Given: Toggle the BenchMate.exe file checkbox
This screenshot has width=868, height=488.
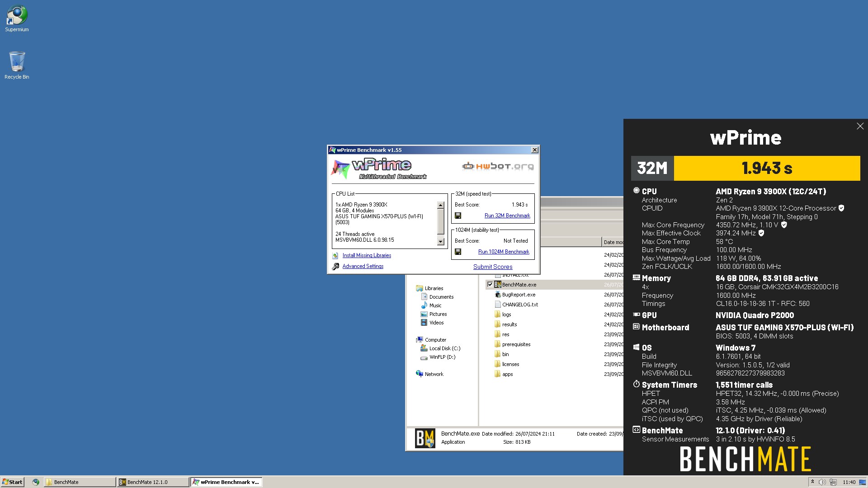Looking at the screenshot, I should point(490,285).
